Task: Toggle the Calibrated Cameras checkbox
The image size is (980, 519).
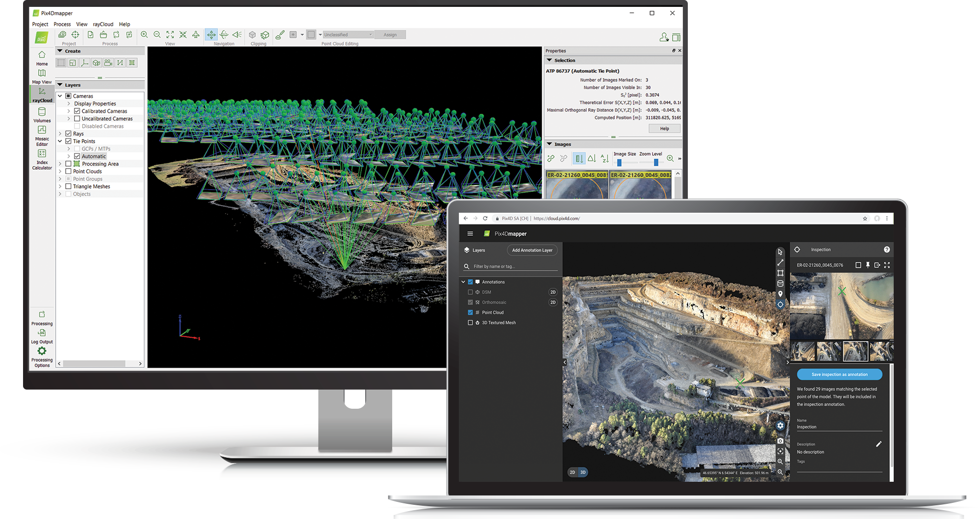Action: coord(77,111)
